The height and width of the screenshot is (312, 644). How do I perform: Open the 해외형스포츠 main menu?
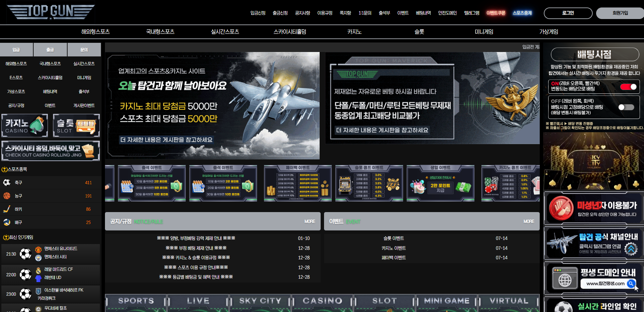[x=95, y=32]
